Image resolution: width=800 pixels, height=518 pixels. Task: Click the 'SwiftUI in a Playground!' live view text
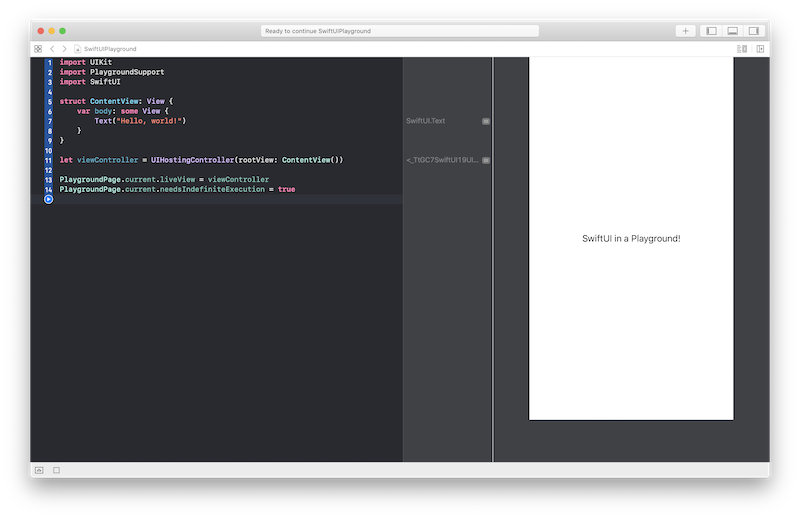coord(631,238)
